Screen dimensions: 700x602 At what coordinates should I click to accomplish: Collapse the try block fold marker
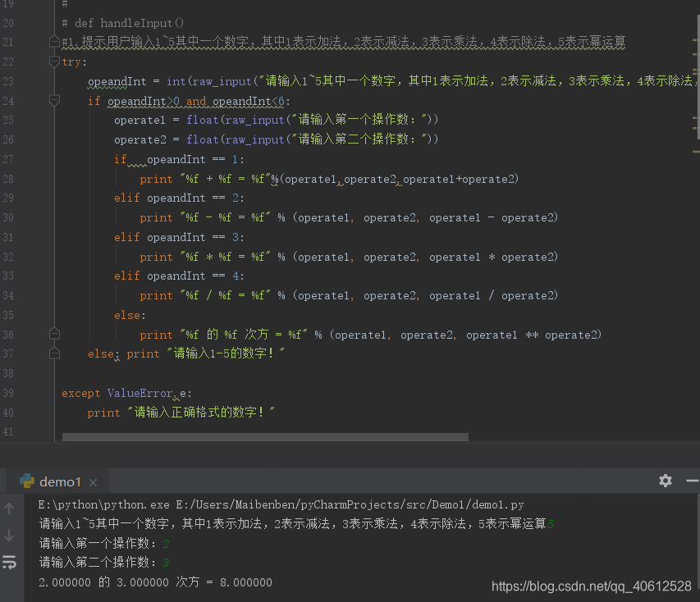[x=54, y=62]
